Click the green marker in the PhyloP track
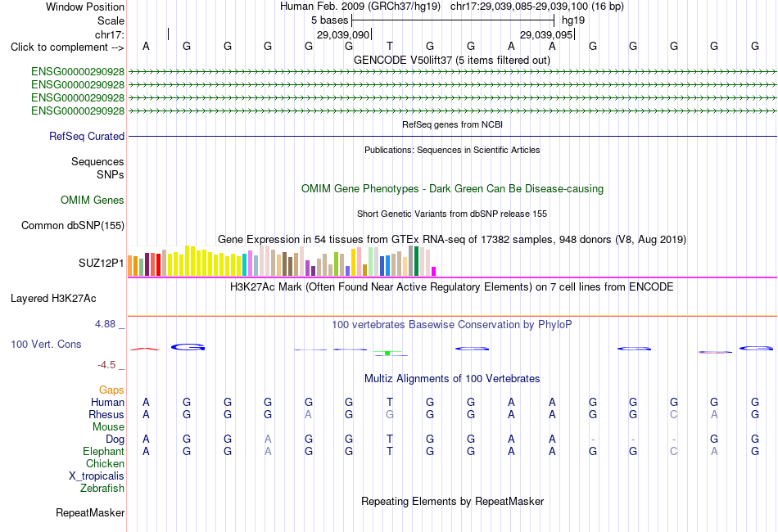The width and height of the screenshot is (778, 532). 387,353
